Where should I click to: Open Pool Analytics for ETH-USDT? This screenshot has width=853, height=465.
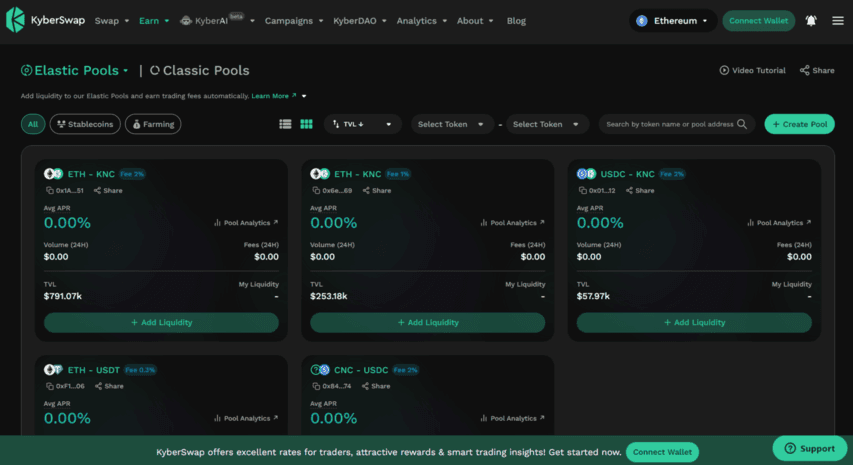coord(246,418)
